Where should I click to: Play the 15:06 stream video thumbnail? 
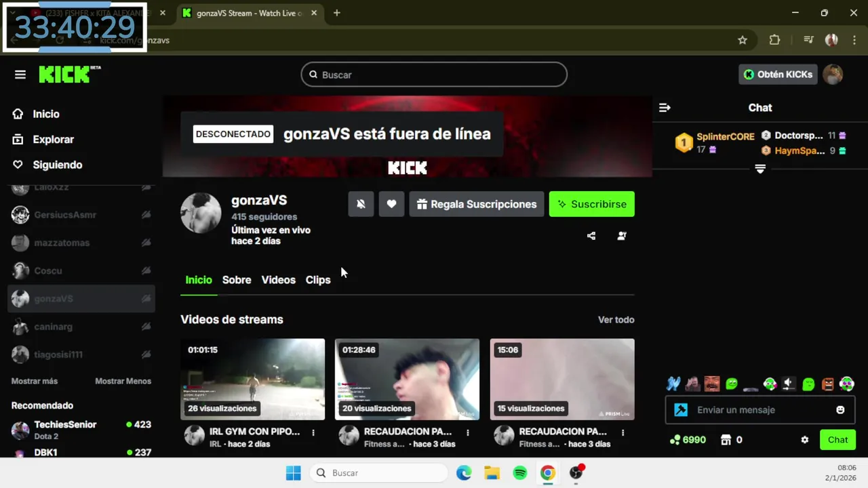562,380
